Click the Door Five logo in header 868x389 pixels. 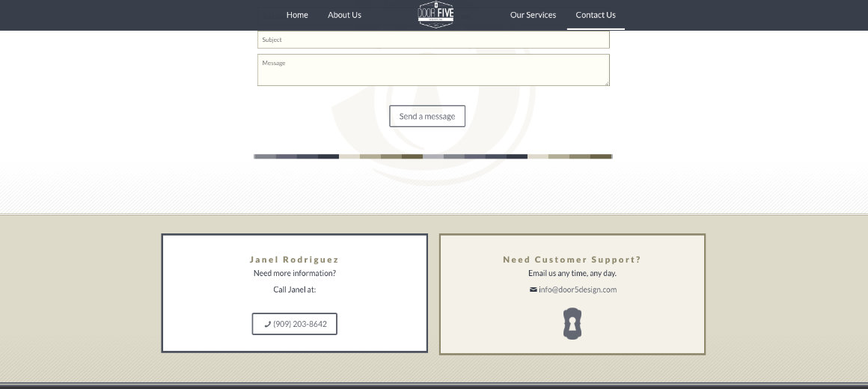[435, 14]
